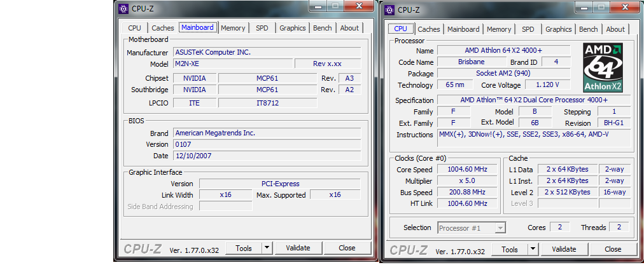Viewport: 644px width, 265px height.
Task: Click bus speed value 200.88 MHz
Action: (x=467, y=193)
